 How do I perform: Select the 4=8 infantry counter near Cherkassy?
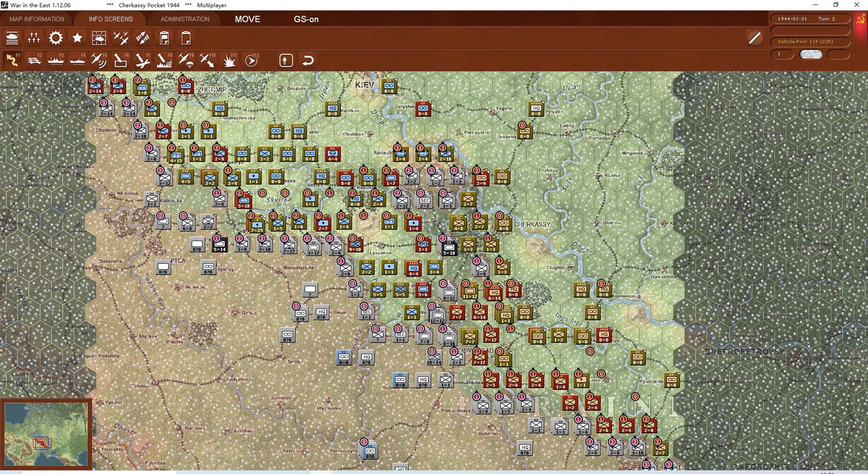click(458, 223)
